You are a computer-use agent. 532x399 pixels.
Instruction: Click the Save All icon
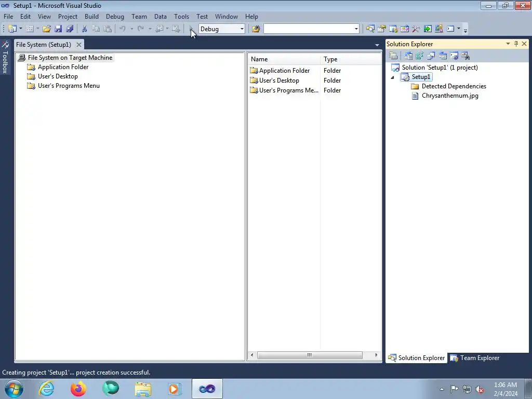tap(70, 29)
